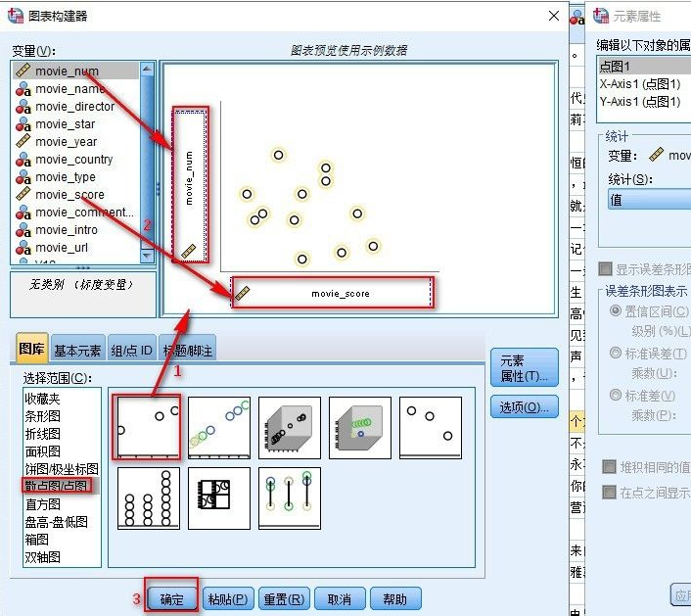691x616 pixels.
Task: Click 帮助 button
Action: point(395,598)
